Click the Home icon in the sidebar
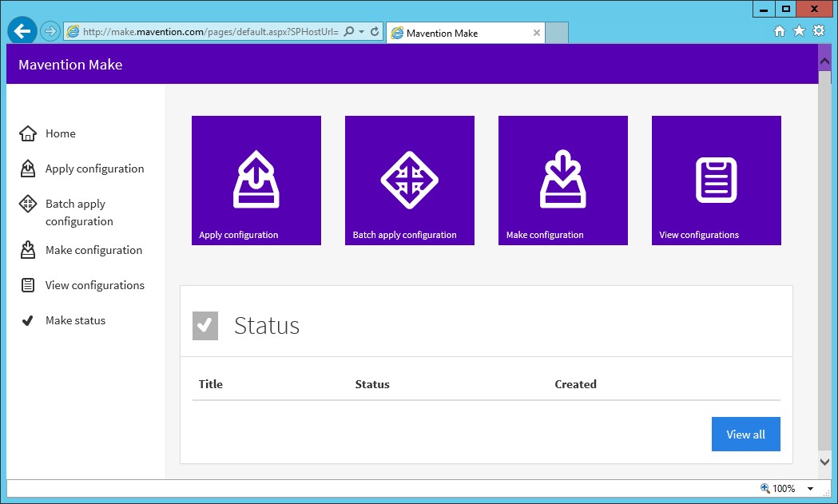838x504 pixels. point(28,134)
